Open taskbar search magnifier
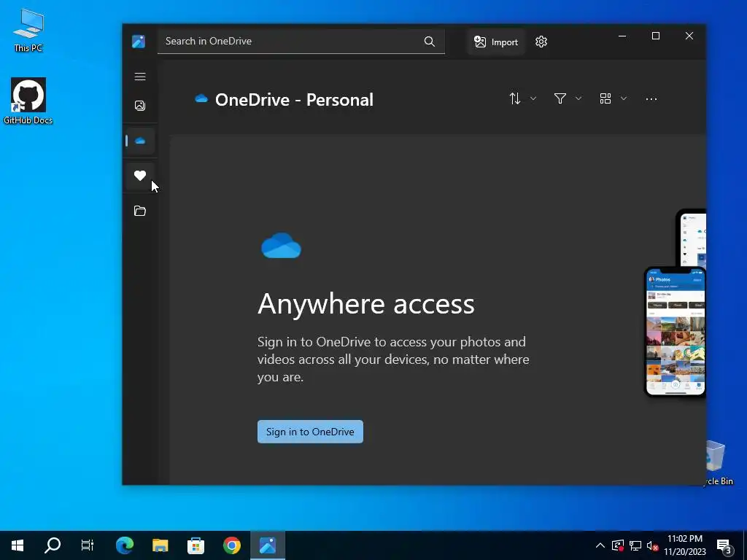Viewport: 747px width, 560px height. click(53, 545)
